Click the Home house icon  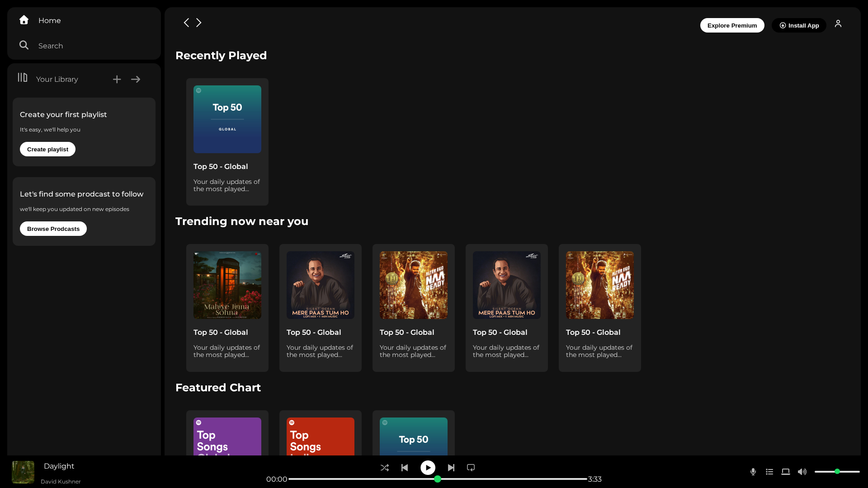pos(24,20)
